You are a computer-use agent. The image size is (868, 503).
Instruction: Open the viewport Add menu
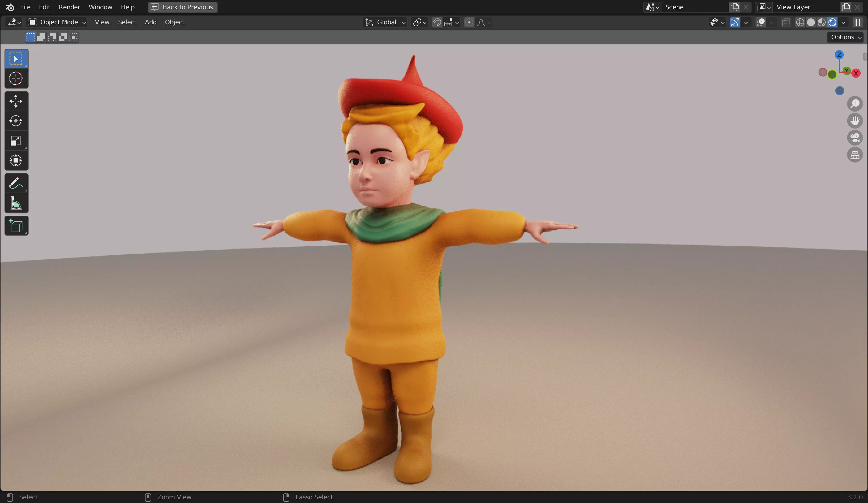click(x=151, y=22)
